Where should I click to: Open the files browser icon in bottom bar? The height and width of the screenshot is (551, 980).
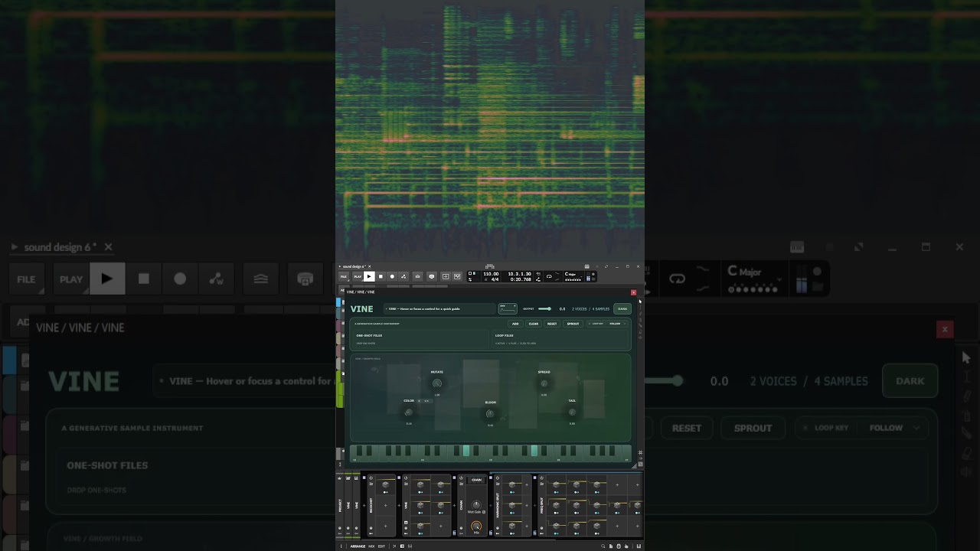pos(611,546)
